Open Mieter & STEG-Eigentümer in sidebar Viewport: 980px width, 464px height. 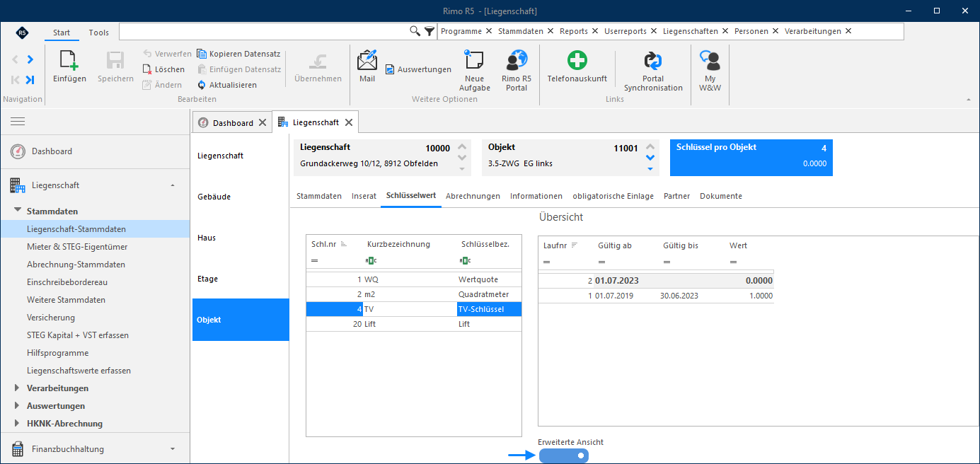(77, 247)
